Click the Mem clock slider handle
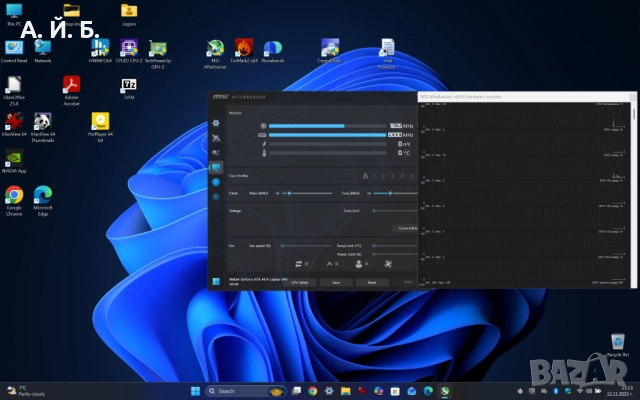This screenshot has width=640, height=400. (x=289, y=193)
